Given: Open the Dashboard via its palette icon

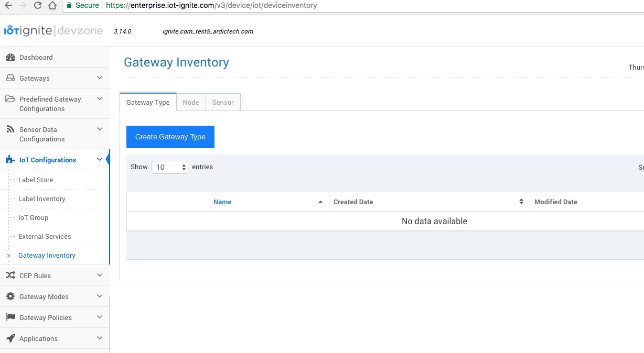Looking at the screenshot, I should [x=10, y=57].
